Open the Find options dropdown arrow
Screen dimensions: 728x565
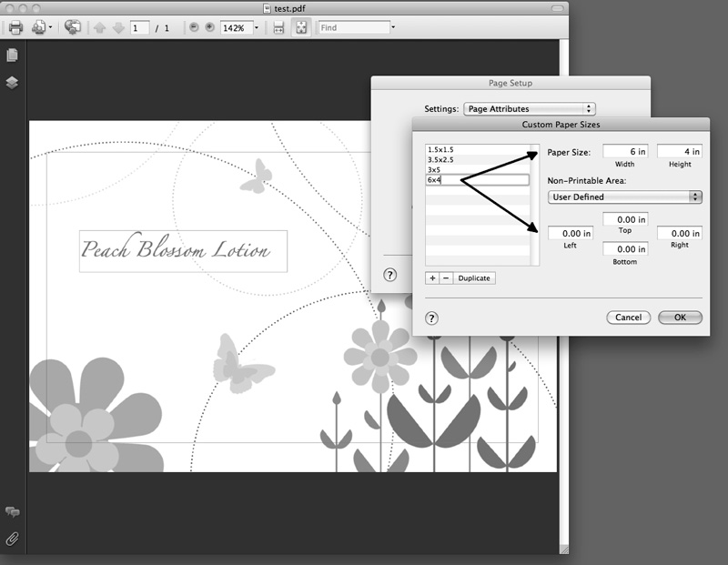(x=393, y=27)
